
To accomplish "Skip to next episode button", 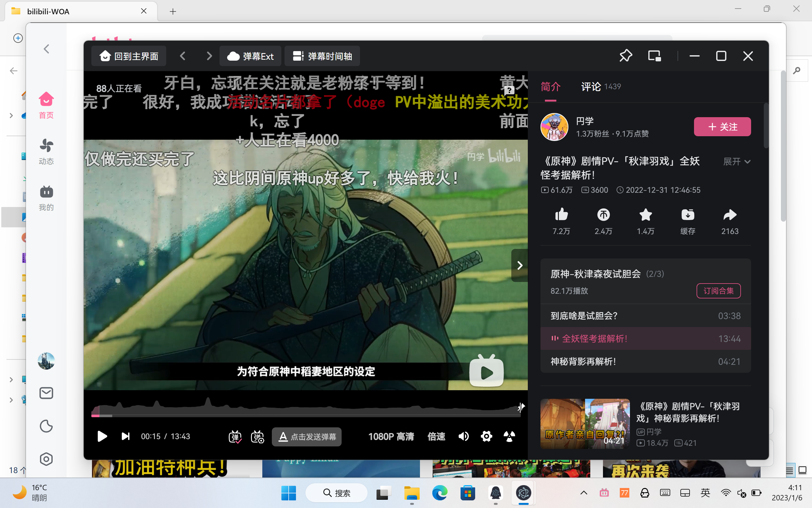I will click(x=125, y=437).
